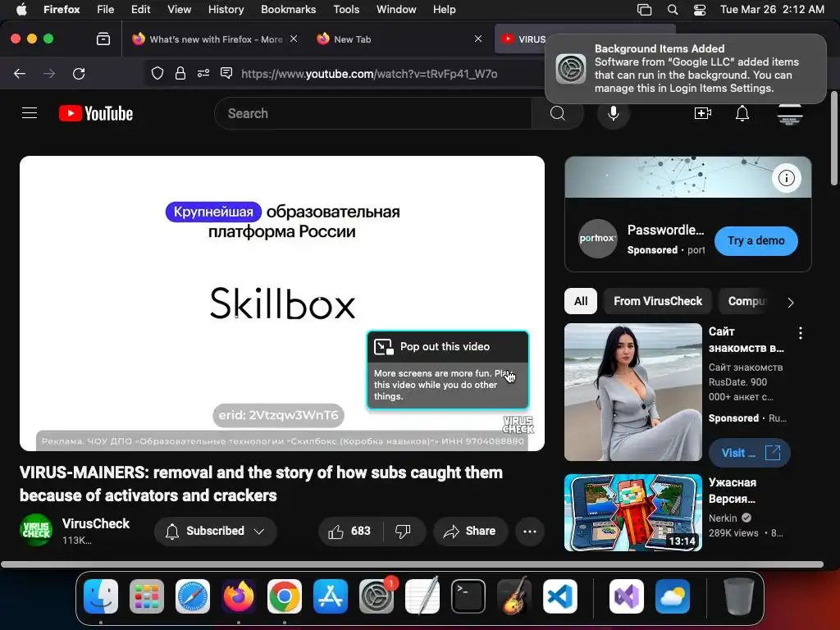Open System Settings in the Dock

tap(376, 596)
